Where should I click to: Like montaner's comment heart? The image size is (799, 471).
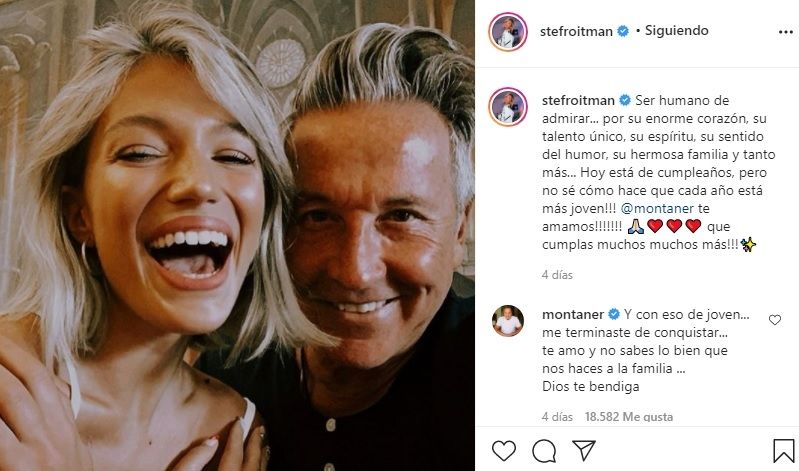[775, 320]
